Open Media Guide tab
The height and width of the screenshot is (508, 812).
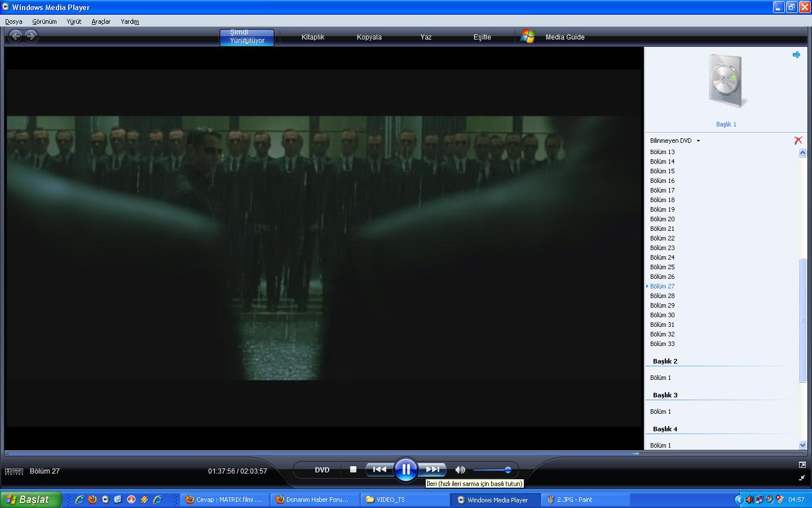[x=565, y=37]
